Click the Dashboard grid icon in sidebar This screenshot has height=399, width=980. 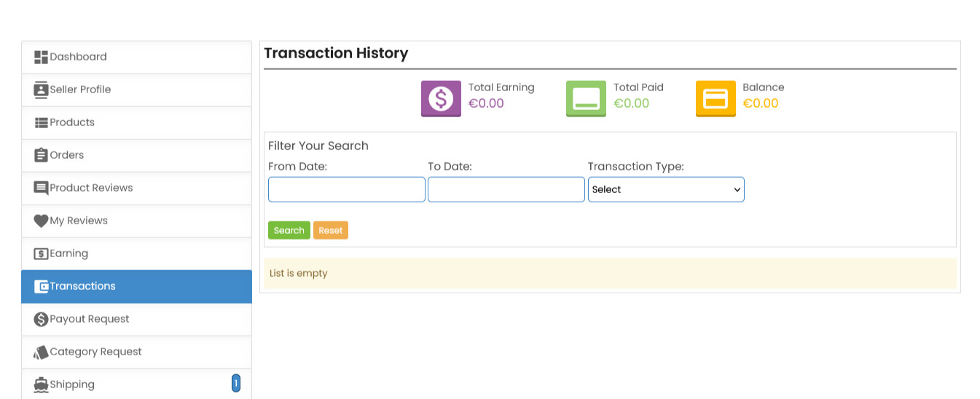(41, 58)
